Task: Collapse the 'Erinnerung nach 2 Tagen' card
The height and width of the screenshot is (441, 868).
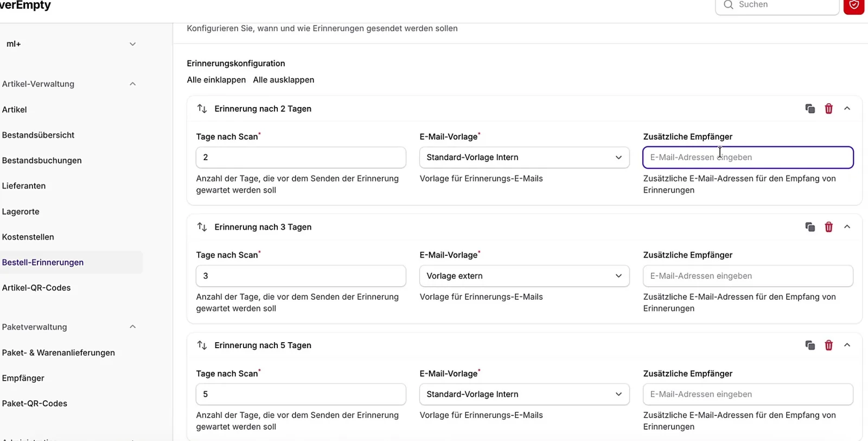Action: [847, 109]
